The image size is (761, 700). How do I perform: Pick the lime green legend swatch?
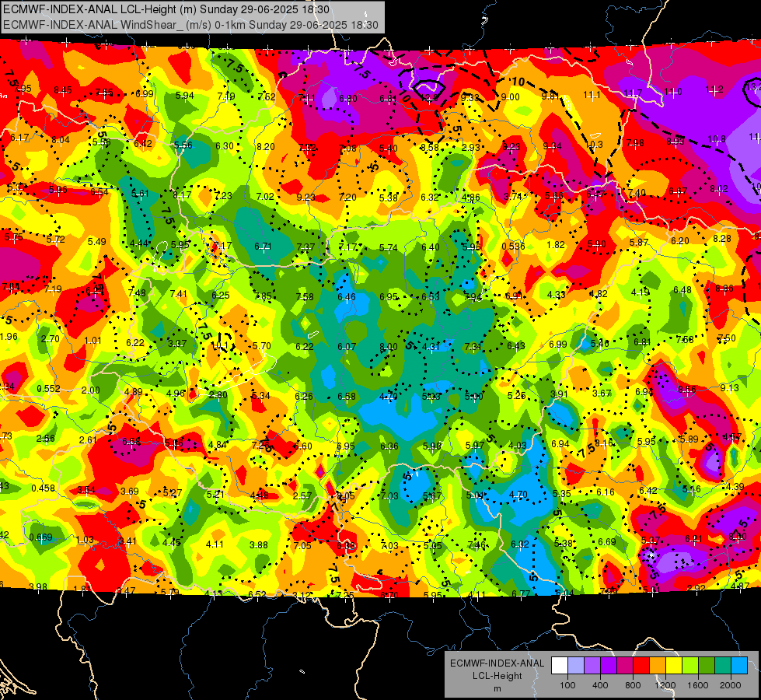pos(690,666)
